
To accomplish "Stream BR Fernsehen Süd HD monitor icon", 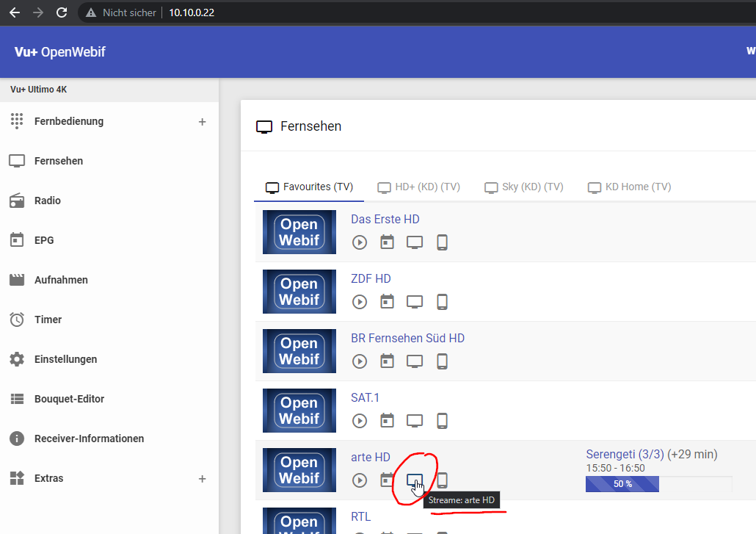I will pyautogui.click(x=415, y=361).
